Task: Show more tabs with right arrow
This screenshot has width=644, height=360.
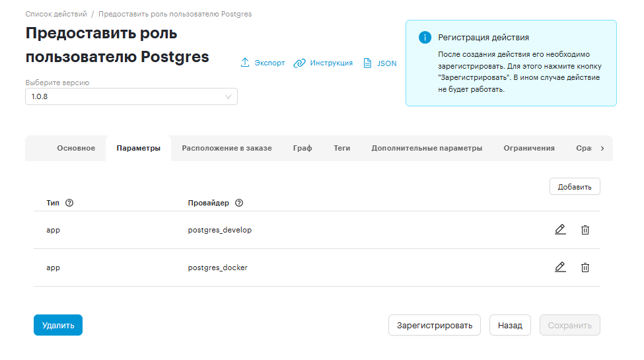Action: pyautogui.click(x=602, y=149)
